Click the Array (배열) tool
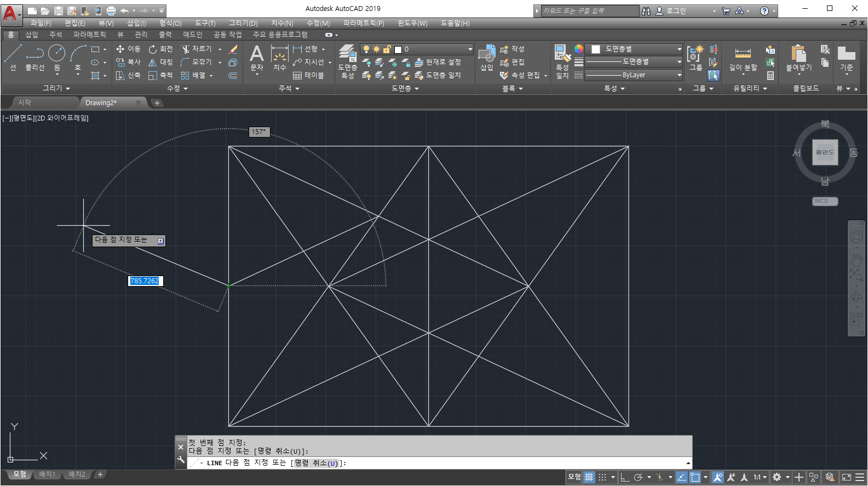Image resolution: width=868 pixels, height=486 pixels. (x=193, y=75)
